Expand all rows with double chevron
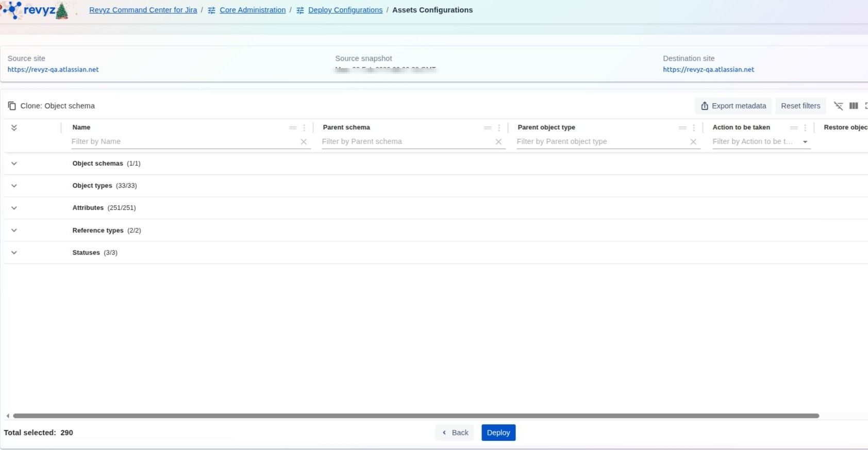This screenshot has width=868, height=450. pos(14,128)
